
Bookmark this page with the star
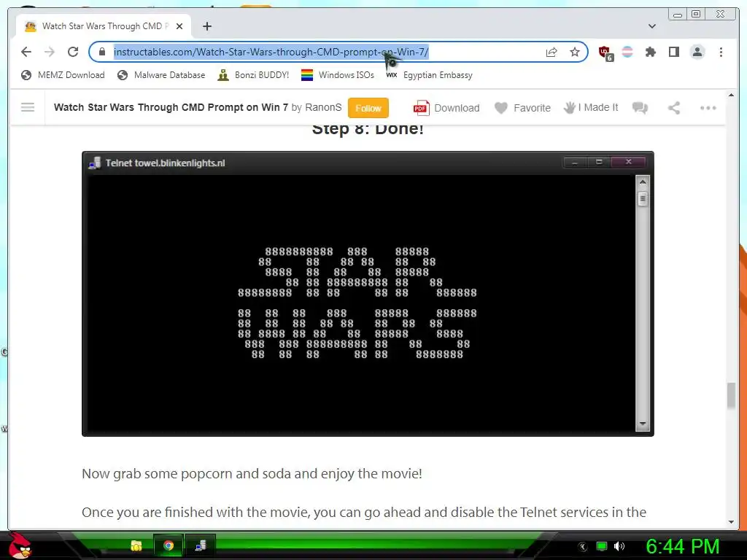click(x=575, y=52)
